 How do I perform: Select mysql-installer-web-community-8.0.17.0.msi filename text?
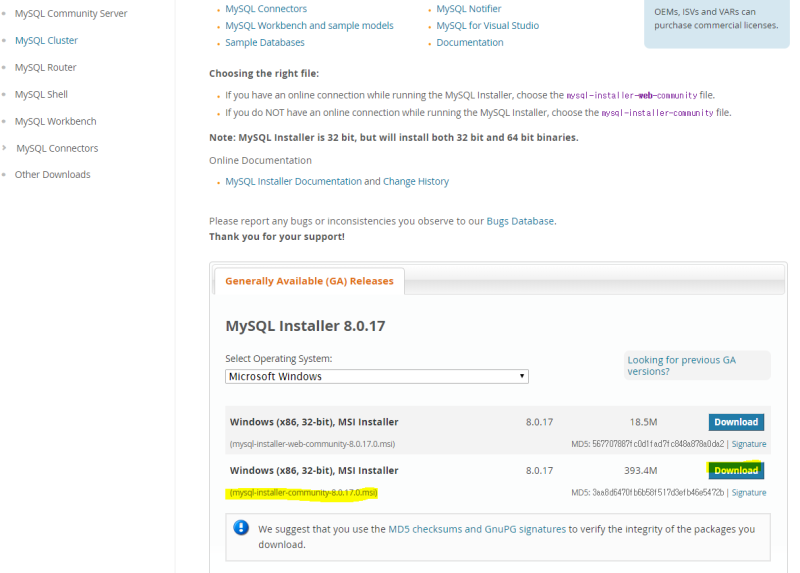312,444
